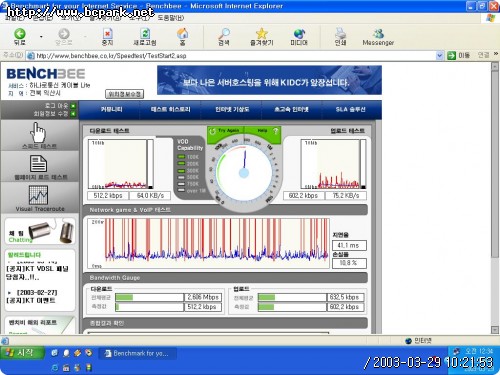Launch Messenger from the toolbar
This screenshot has height=375, width=500.
378,37
